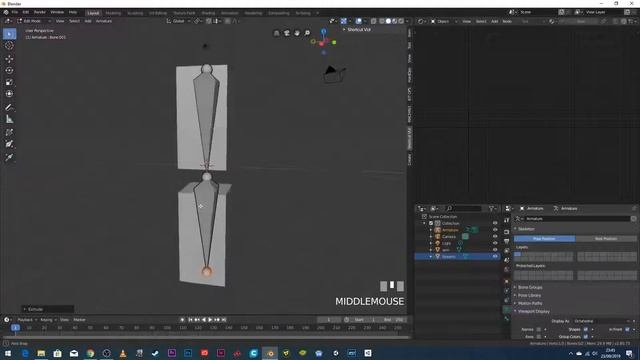Open the Render menu

point(40,12)
